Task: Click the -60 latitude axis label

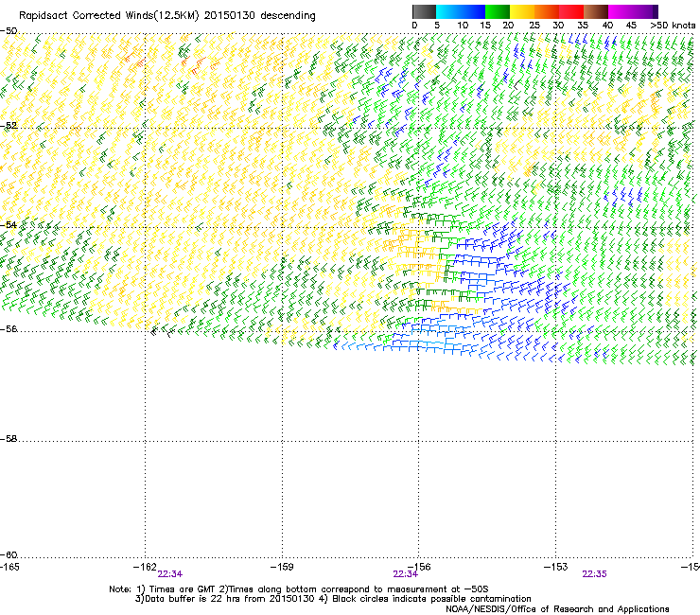Action: click(x=9, y=555)
